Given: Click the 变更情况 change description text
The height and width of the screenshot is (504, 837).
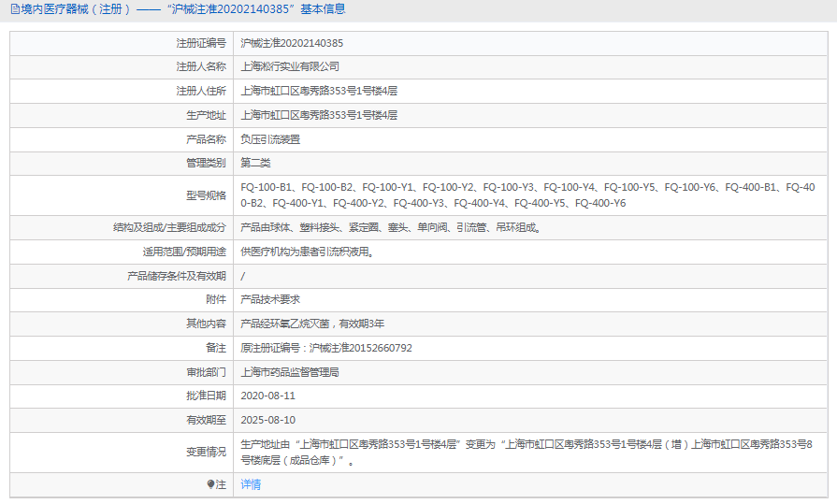Looking at the screenshot, I should click(527, 452).
